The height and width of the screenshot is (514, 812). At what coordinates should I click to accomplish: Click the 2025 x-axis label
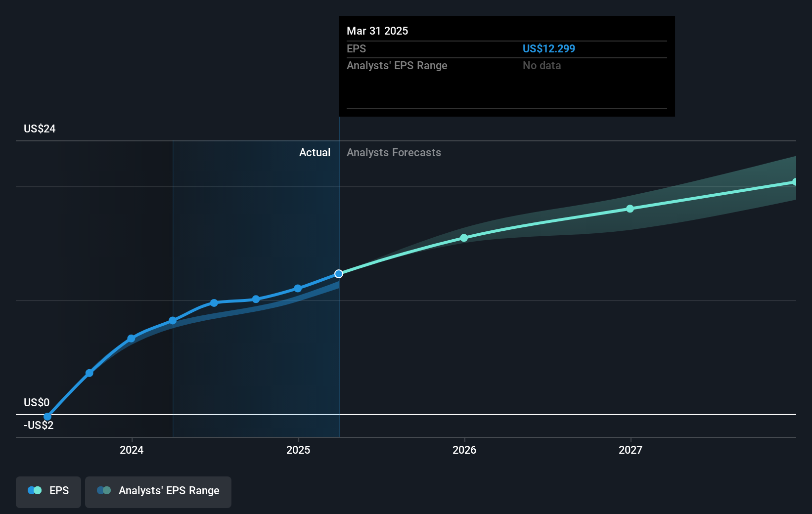298,450
